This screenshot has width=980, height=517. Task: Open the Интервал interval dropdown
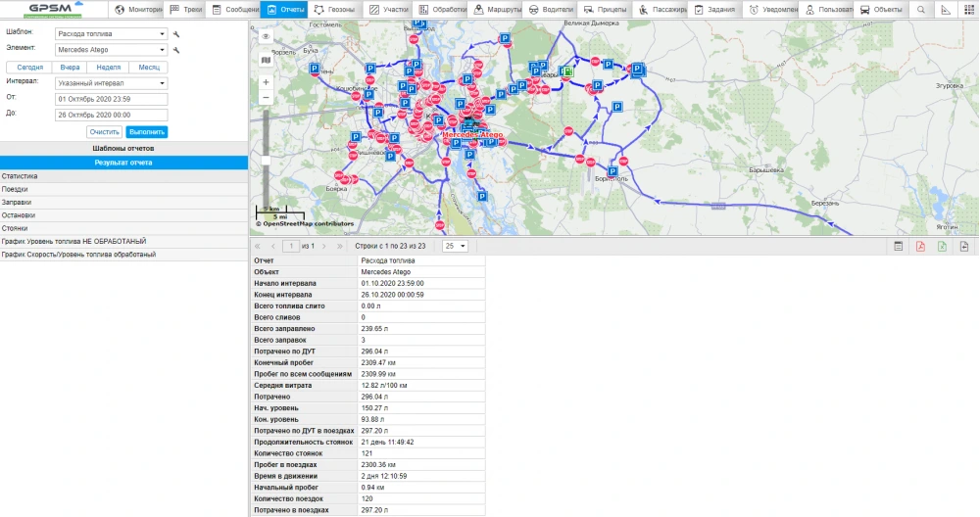coord(111,83)
